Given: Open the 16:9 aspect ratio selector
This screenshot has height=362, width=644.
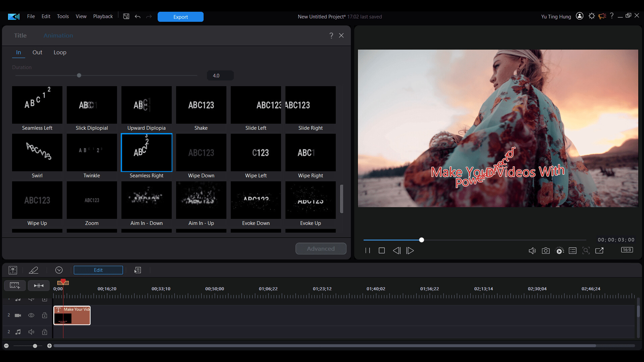Looking at the screenshot, I should pos(627,250).
